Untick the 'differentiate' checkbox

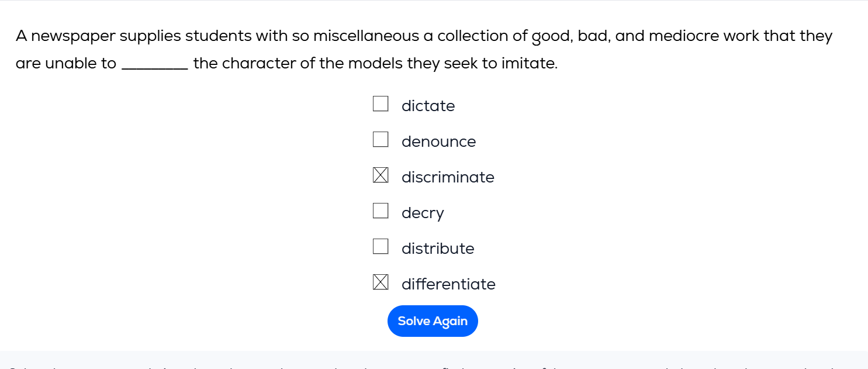[x=381, y=282]
